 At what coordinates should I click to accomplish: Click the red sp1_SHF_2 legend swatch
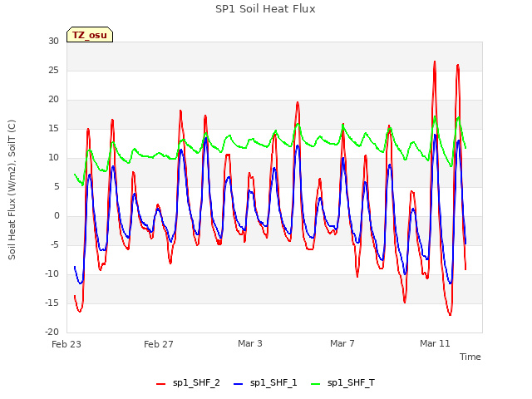click(x=160, y=384)
